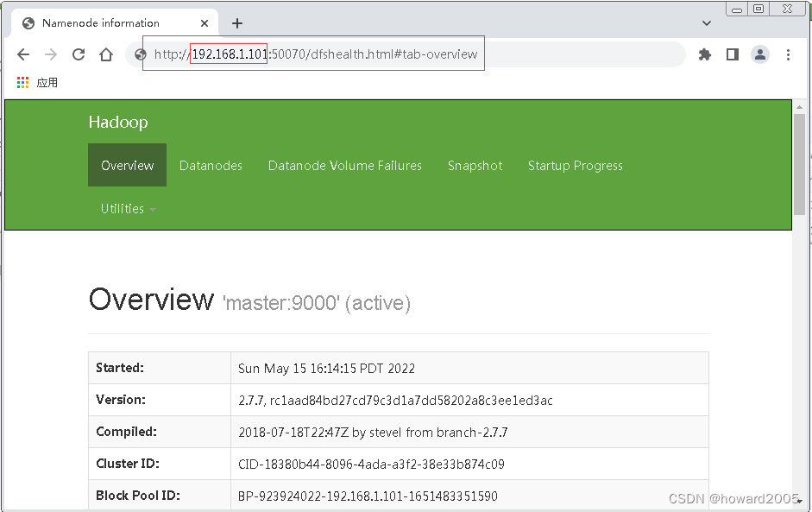Click the scrollbar up arrow
Screen dimensions: 812x512
coord(799,107)
